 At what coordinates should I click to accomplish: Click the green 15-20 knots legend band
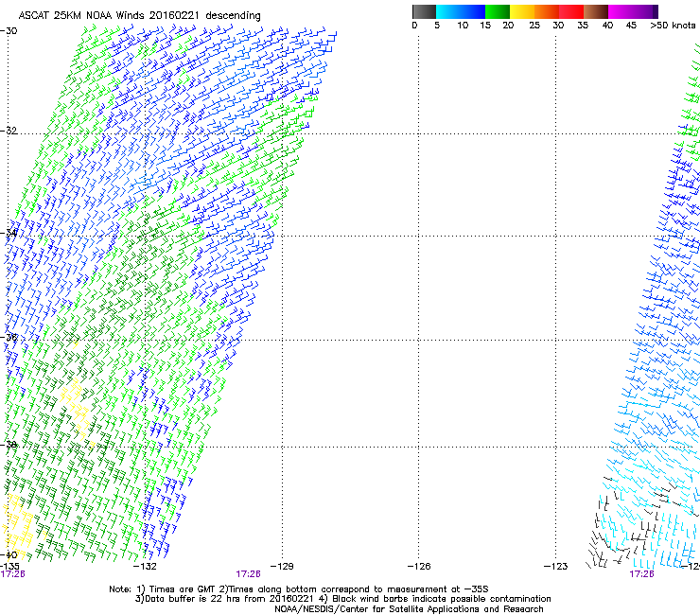coord(498,11)
